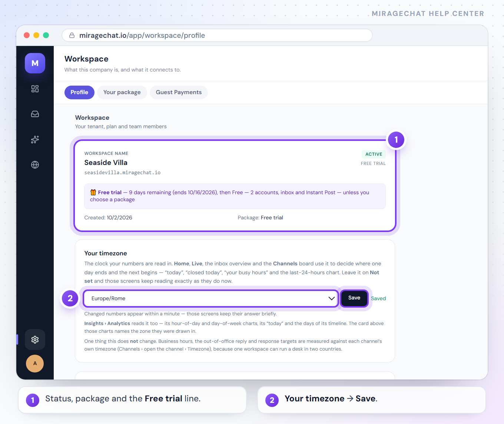This screenshot has height=424, width=504.
Task: Click the yellow window minimize dot
Action: pos(36,35)
